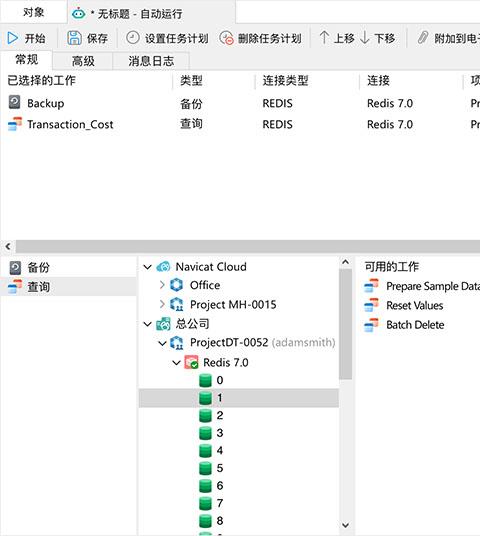The image size is (480, 536).
Task: Click database 0 cylinder icon
Action: (205, 380)
